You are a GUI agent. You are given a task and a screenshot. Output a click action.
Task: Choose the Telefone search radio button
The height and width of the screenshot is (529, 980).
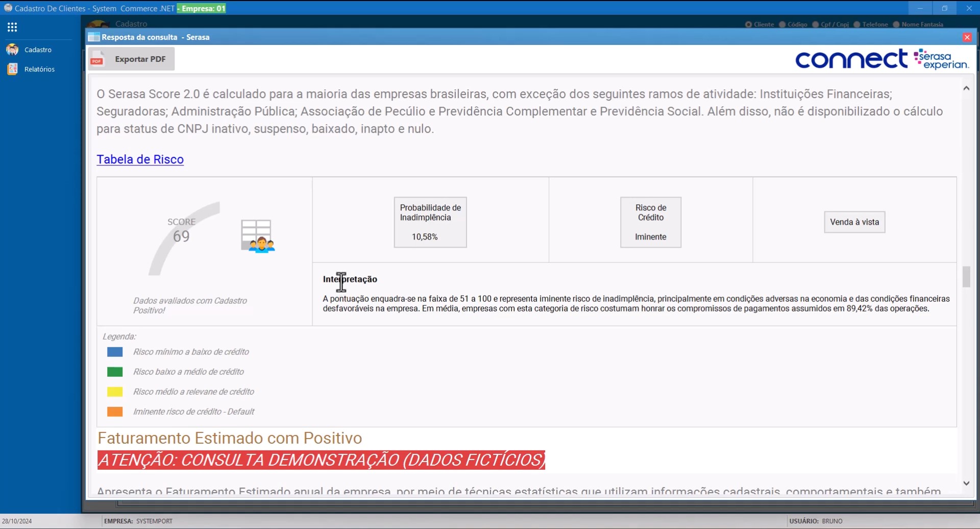[857, 25]
